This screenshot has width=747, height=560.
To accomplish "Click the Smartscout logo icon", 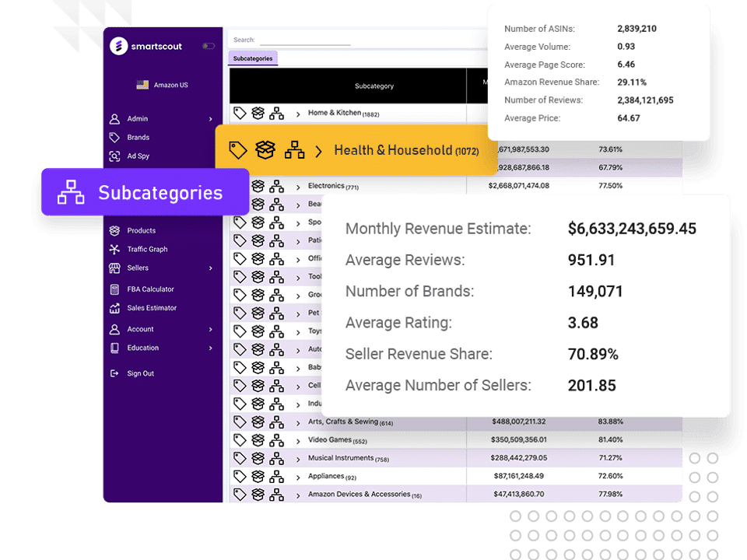I will tap(118, 46).
